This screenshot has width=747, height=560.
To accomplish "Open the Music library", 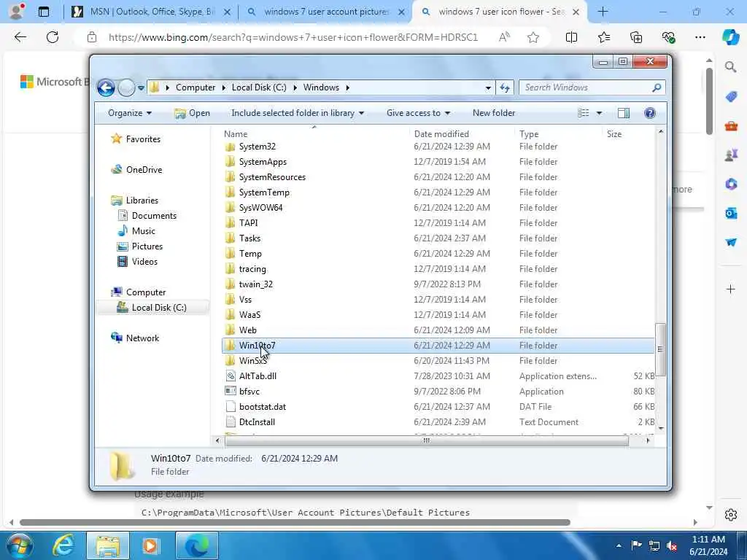I will (x=136, y=231).
